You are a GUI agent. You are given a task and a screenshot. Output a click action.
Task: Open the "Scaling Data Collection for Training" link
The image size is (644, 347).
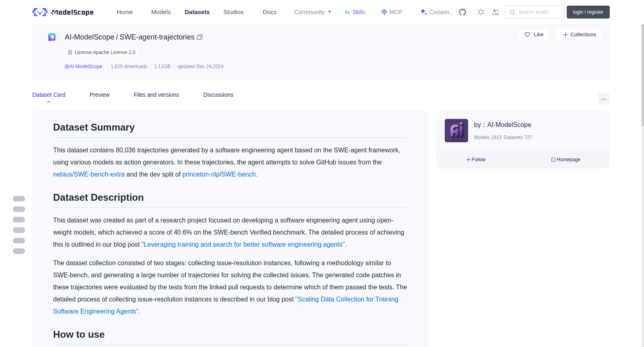coord(347,299)
